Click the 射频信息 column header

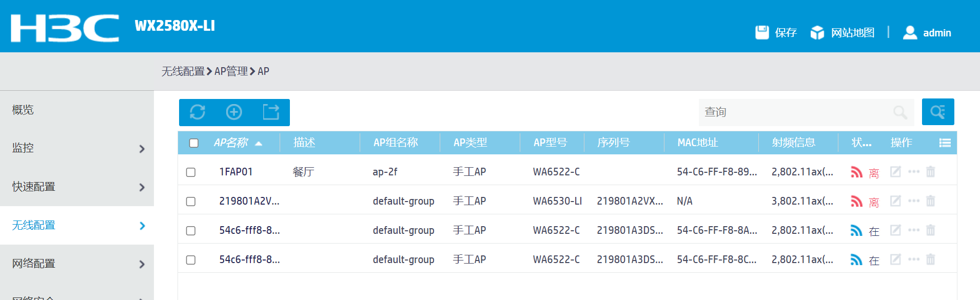(794, 143)
